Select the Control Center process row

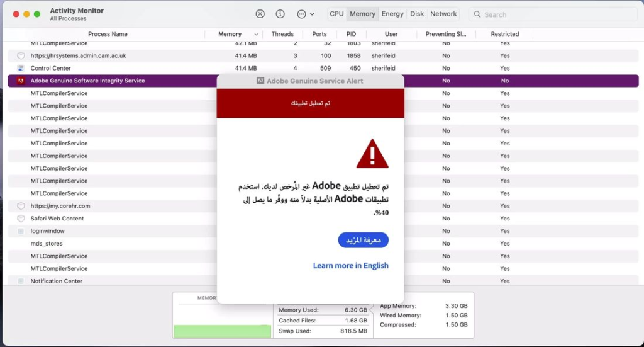[x=323, y=68]
